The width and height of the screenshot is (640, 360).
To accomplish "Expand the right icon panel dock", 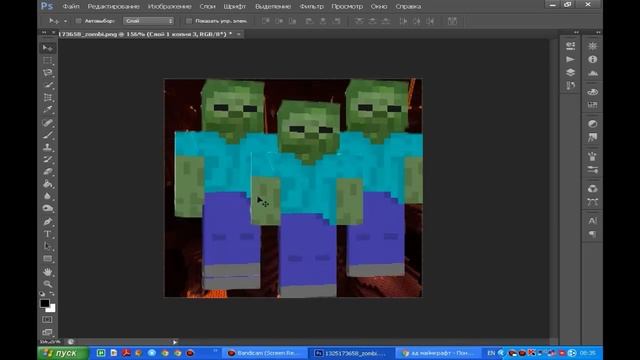I will 598,32.
